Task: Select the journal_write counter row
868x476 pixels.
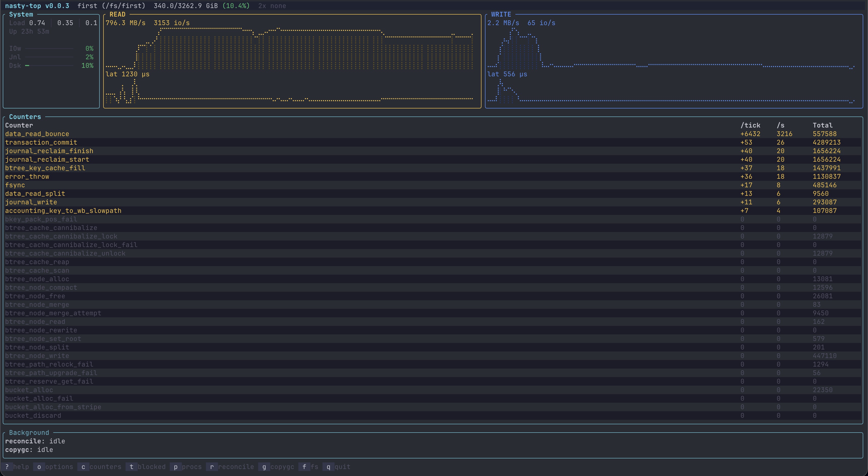Action: (x=433, y=202)
